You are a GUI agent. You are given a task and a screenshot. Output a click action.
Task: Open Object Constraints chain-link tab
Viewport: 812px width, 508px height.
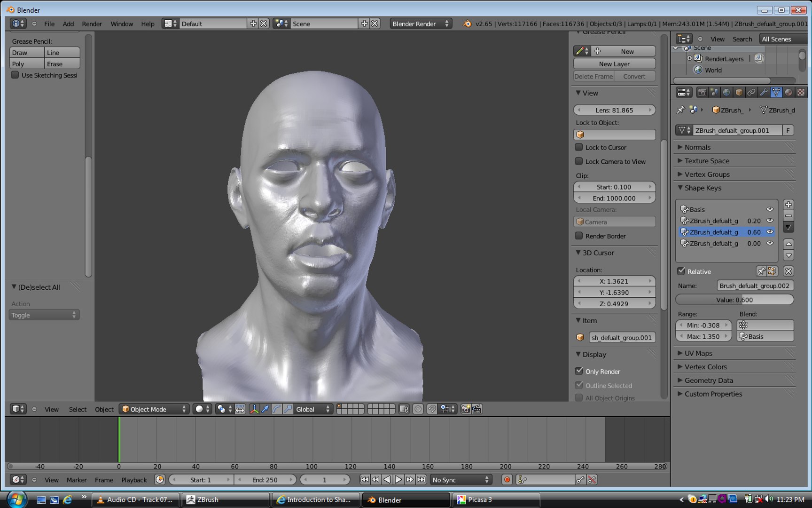coord(751,92)
